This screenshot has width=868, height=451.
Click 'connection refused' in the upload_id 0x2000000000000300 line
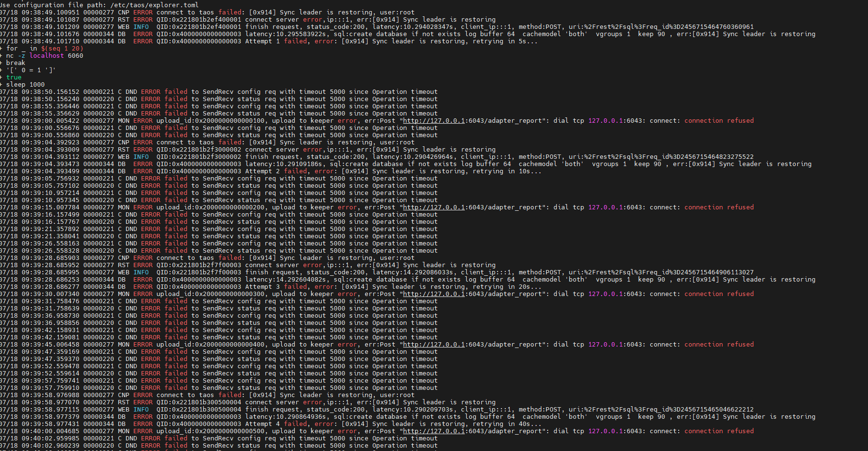719,294
